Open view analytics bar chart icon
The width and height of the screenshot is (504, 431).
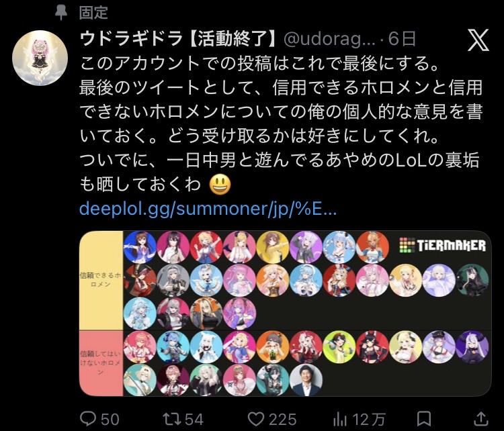pyautogui.click(x=340, y=419)
